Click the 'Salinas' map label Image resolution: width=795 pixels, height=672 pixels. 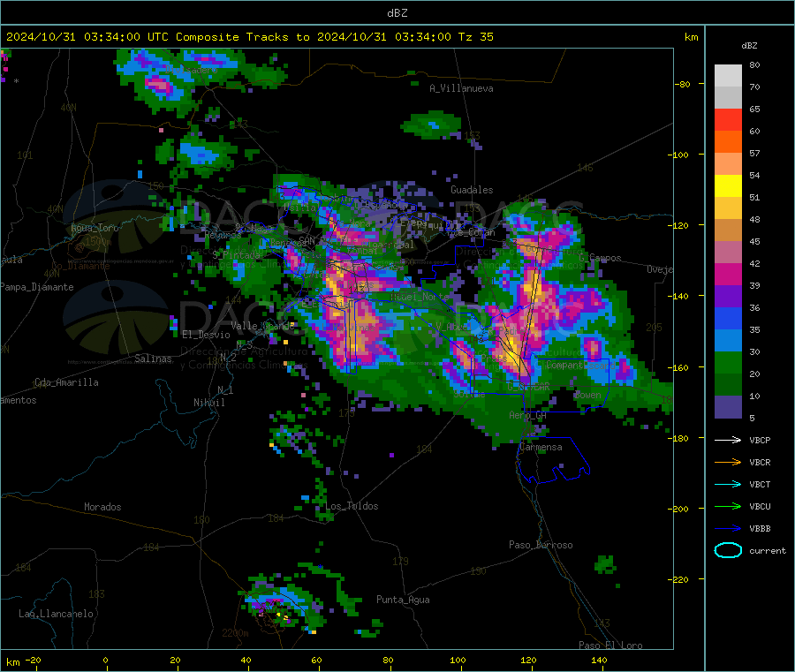click(x=153, y=359)
